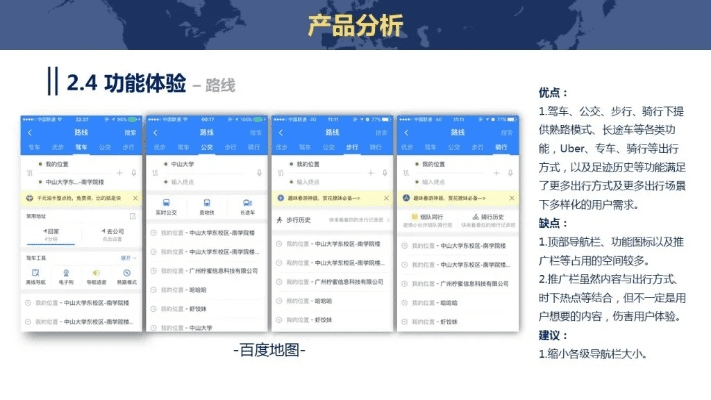Click 搜索 button on the bus screen
Image resolution: width=711 pixels, height=400 pixels.
256,133
